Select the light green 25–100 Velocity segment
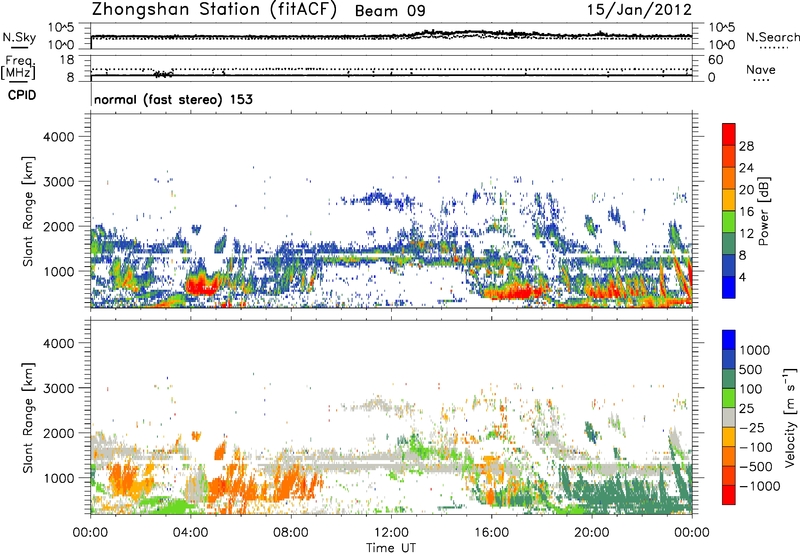Image resolution: width=800 pixels, height=554 pixels. 729,398
